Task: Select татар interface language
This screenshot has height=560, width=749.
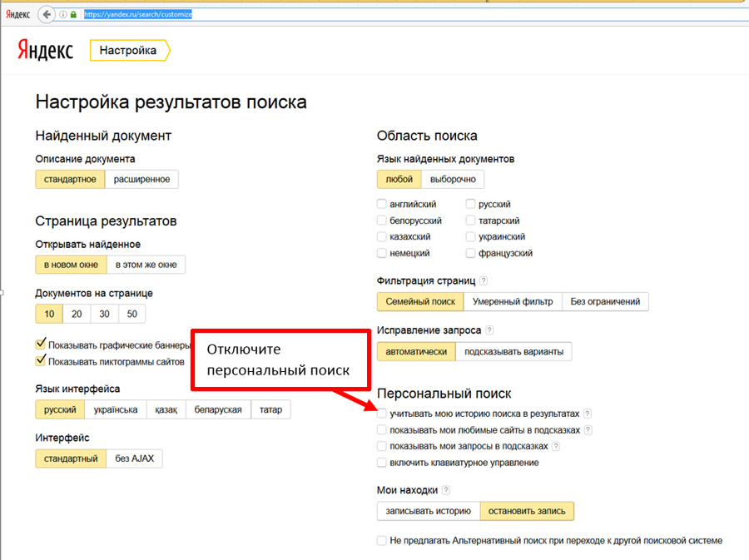Action: pyautogui.click(x=270, y=409)
